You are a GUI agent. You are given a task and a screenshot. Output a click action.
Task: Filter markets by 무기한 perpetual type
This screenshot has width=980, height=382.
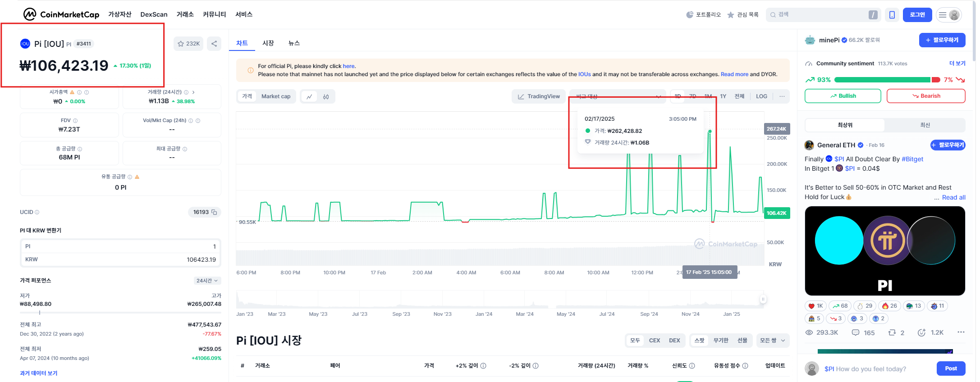pos(721,341)
